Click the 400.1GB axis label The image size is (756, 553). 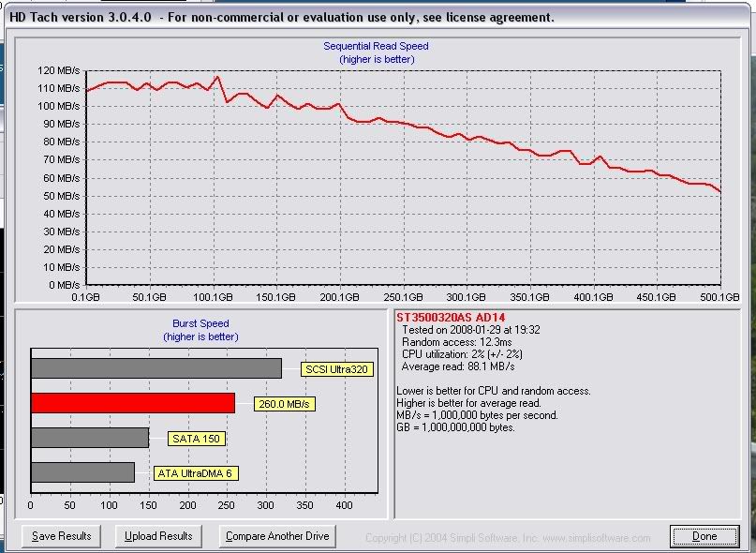593,297
